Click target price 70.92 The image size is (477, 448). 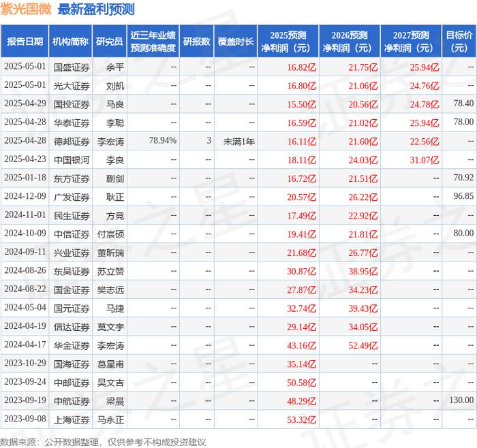pos(463,178)
